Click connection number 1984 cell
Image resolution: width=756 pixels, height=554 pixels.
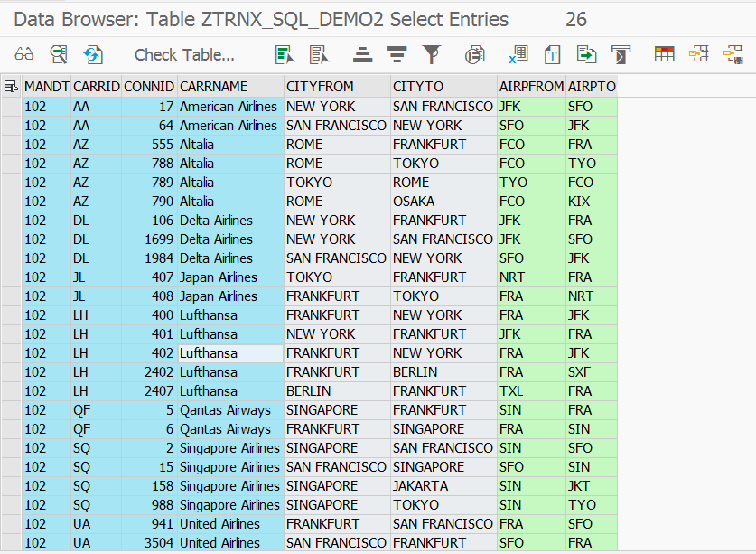pos(149,258)
